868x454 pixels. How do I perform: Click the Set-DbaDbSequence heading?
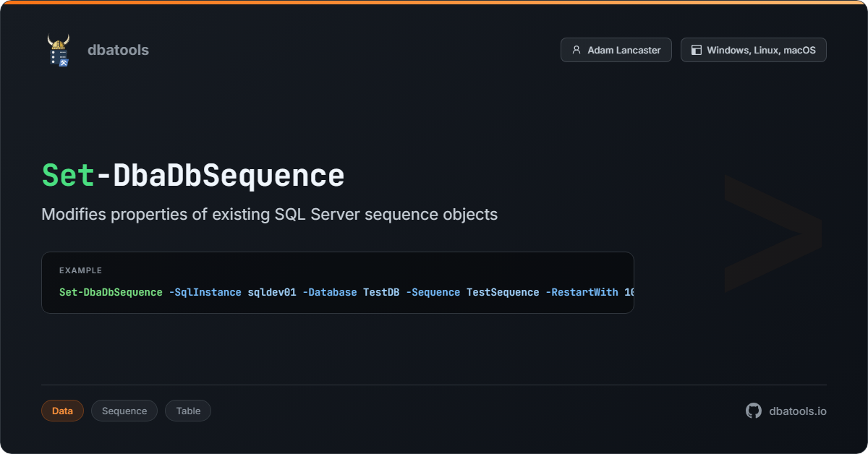tap(193, 175)
